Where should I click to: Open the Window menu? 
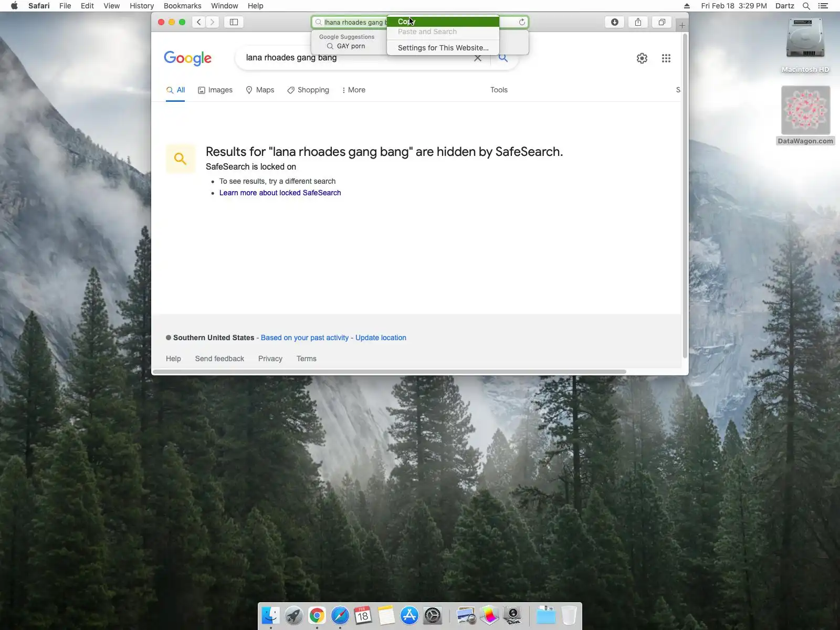pyautogui.click(x=224, y=6)
